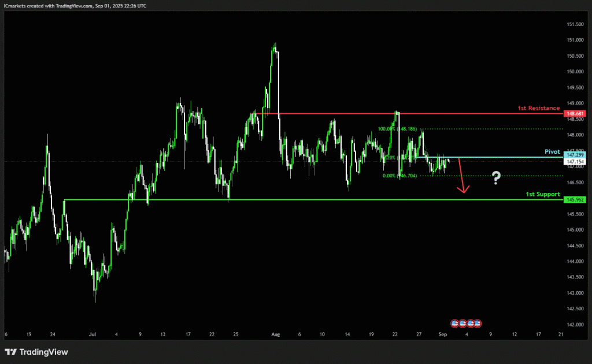Click the white 147.154 current price tag
Image resolution: width=592 pixels, height=364 pixels.
574,161
